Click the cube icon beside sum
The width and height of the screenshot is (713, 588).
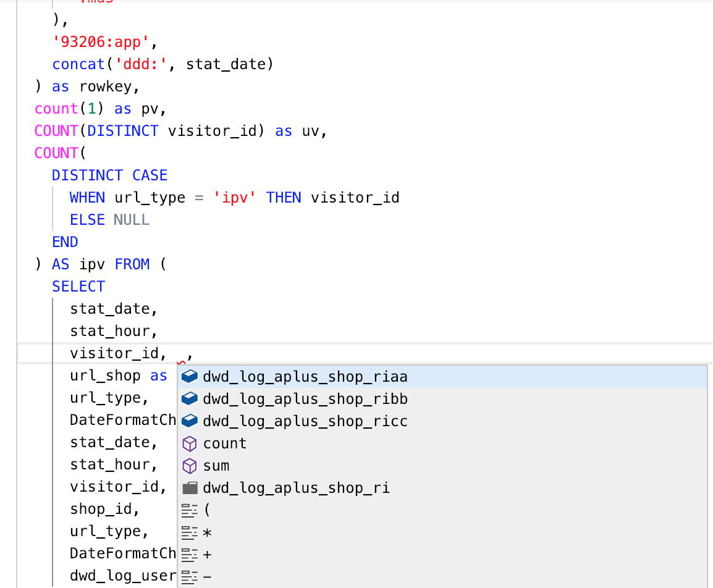pos(189,466)
